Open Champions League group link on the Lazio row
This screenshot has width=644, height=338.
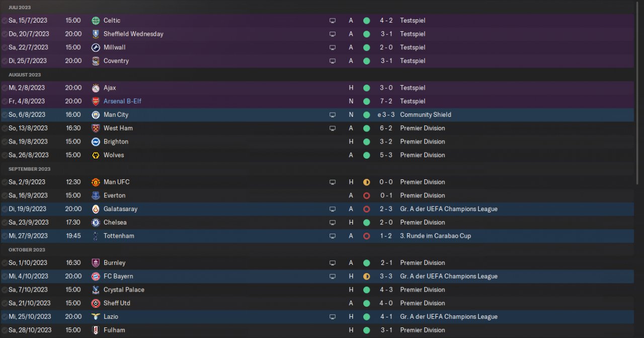448,317
